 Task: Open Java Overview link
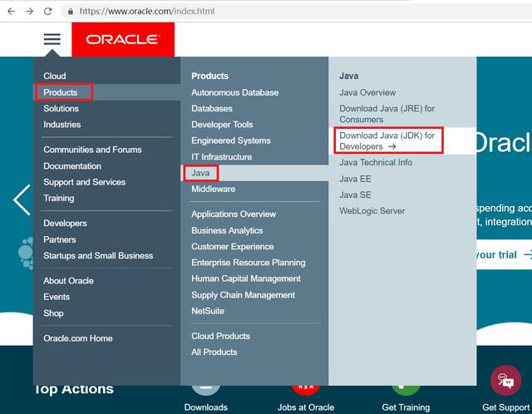[x=367, y=92]
